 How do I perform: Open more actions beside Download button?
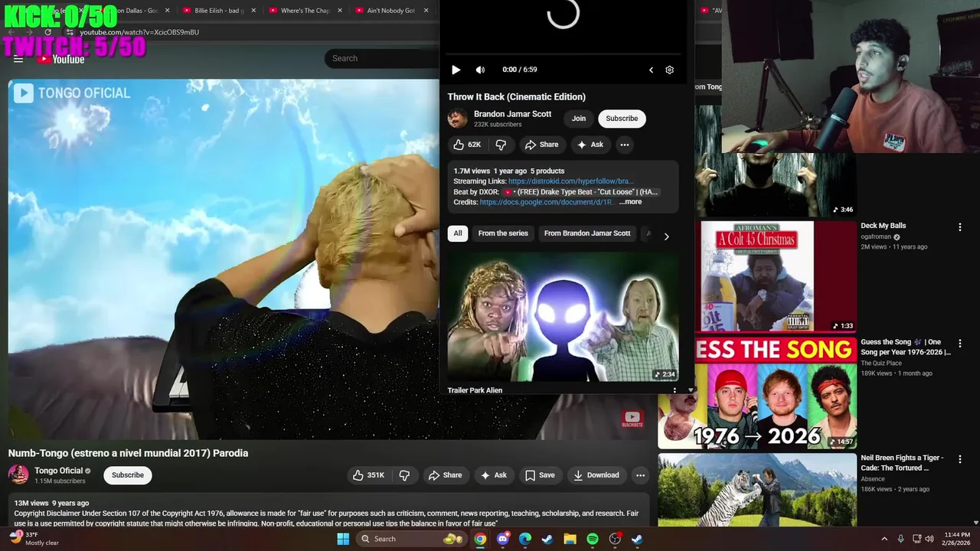(640, 475)
